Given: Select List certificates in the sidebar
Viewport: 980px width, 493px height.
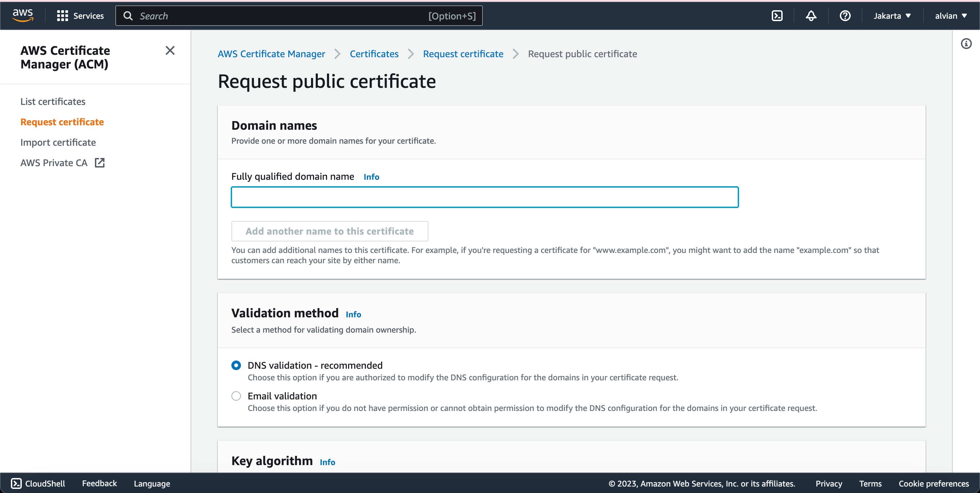Looking at the screenshot, I should (52, 101).
